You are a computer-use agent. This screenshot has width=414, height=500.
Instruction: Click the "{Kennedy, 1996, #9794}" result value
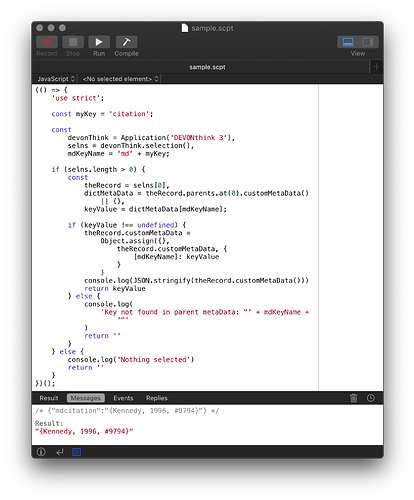click(84, 431)
